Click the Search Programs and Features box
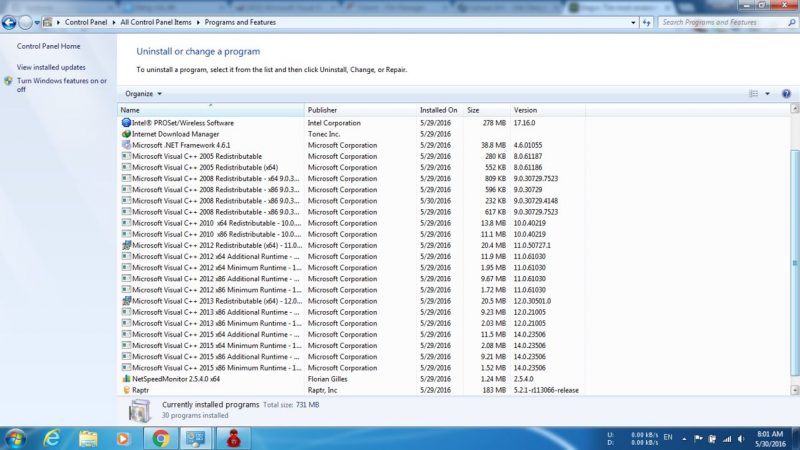 click(x=722, y=22)
